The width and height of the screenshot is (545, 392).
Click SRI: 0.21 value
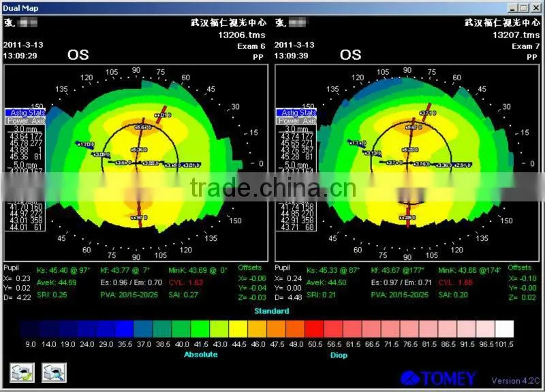322,295
